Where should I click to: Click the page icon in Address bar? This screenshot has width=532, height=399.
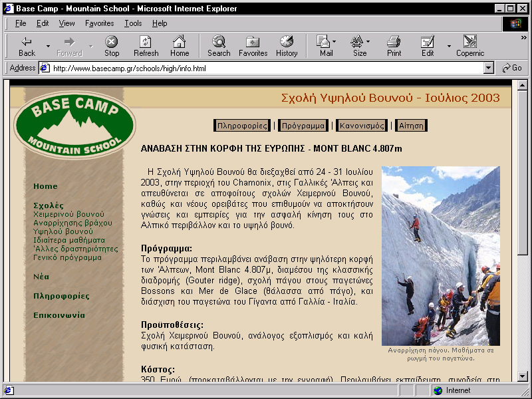[45, 68]
